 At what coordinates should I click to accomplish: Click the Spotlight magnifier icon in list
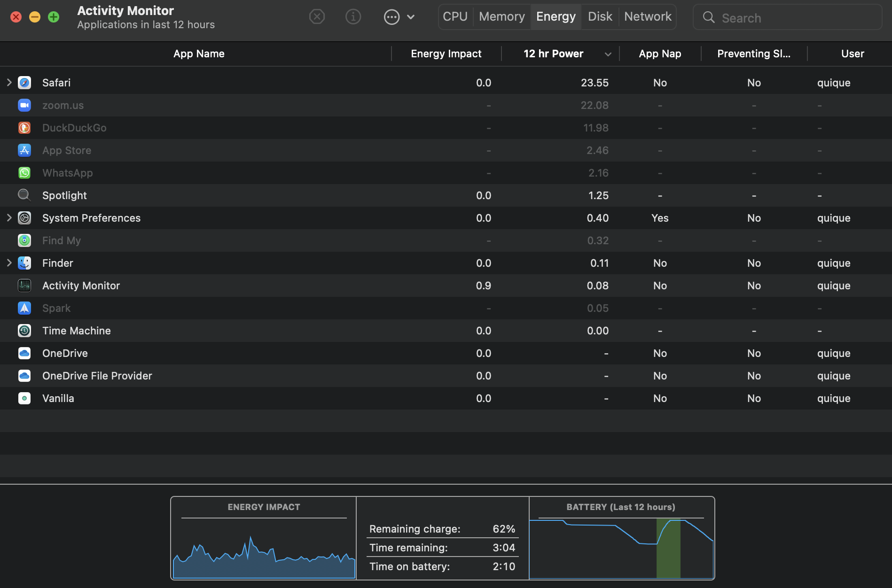[x=24, y=195]
